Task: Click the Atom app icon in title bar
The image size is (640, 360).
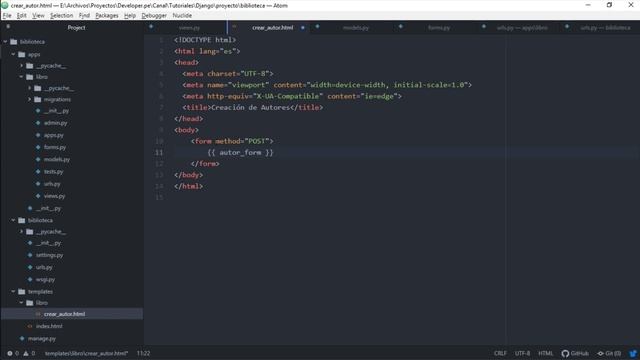Action: click(x=5, y=5)
